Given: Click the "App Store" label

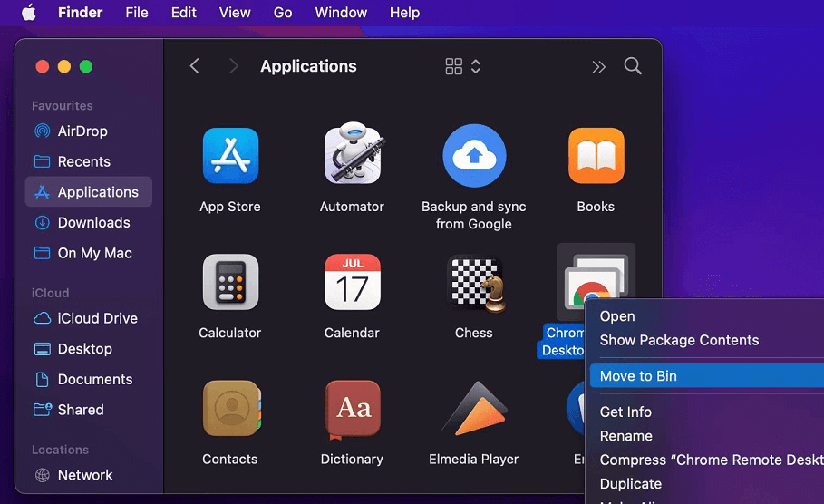Looking at the screenshot, I should coord(230,207).
